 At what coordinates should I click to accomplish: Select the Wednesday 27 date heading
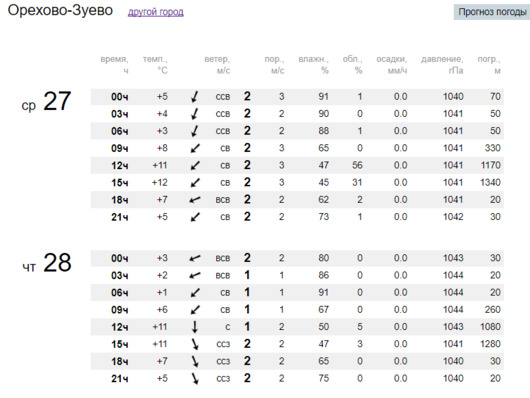pyautogui.click(x=46, y=101)
